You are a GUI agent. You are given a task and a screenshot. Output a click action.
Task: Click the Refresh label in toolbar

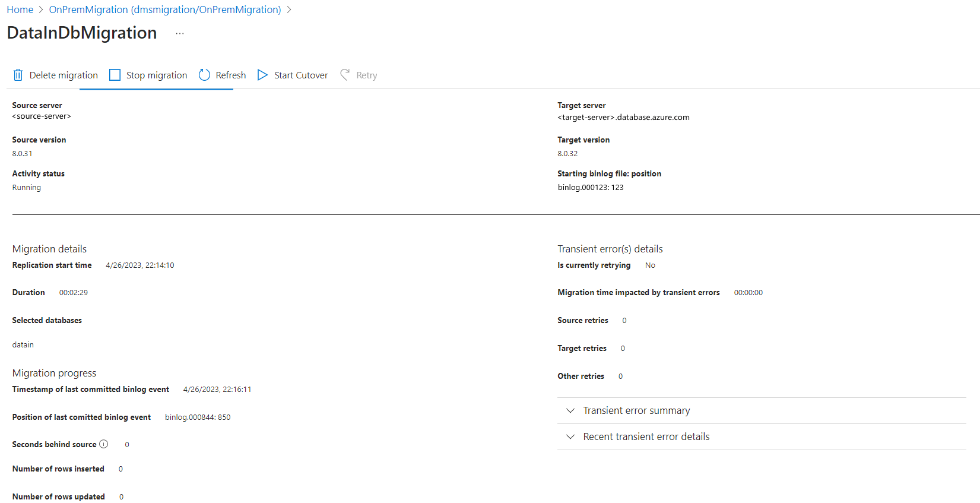point(231,75)
